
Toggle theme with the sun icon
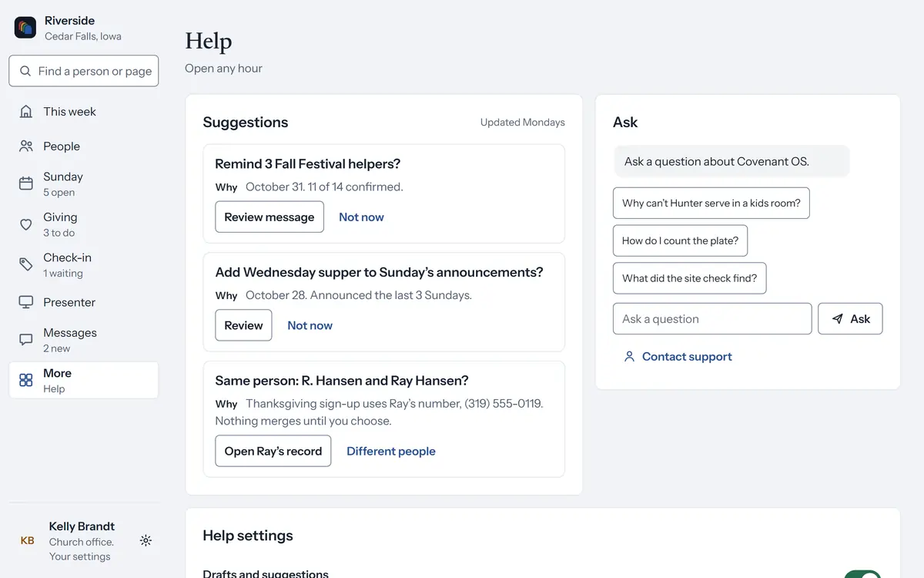pos(146,541)
